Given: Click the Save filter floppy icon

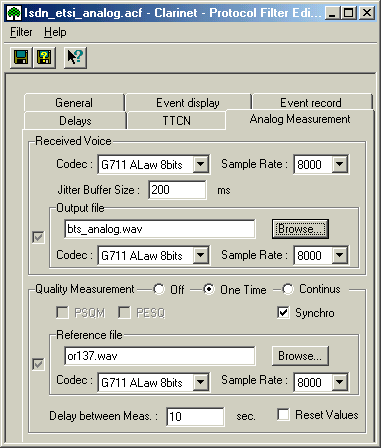Looking at the screenshot, I should coord(21,57).
